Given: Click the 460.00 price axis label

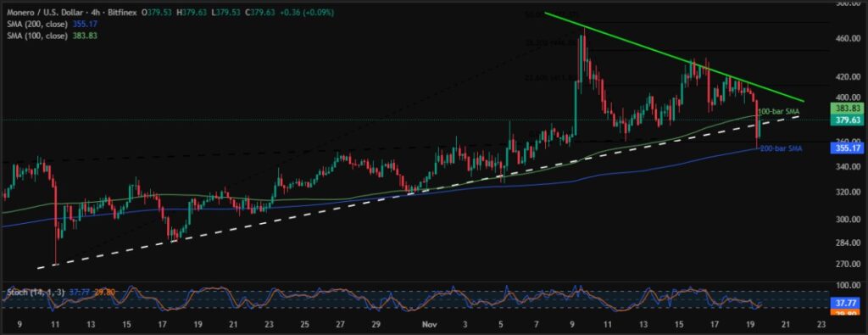Looking at the screenshot, I should (847, 38).
